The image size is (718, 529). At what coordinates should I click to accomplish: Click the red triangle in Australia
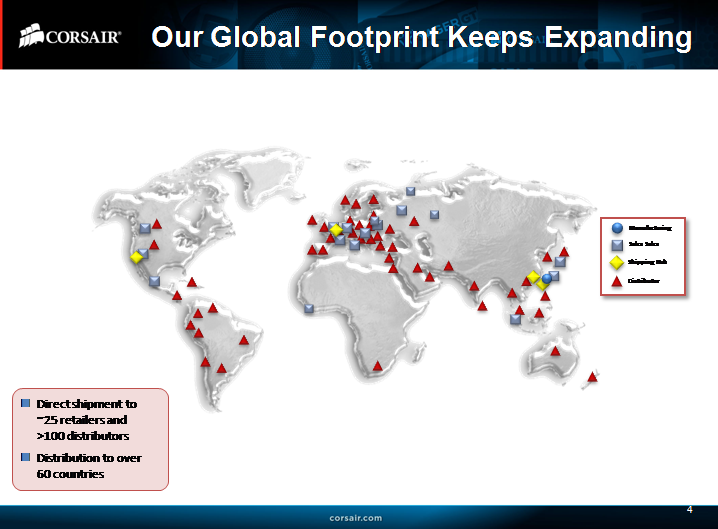tap(555, 351)
